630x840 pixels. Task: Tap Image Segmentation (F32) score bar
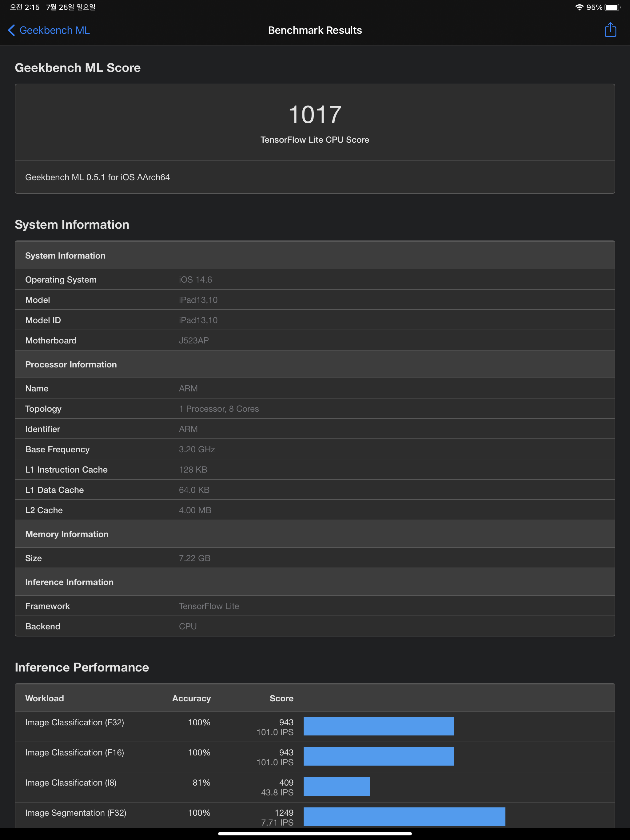(404, 816)
